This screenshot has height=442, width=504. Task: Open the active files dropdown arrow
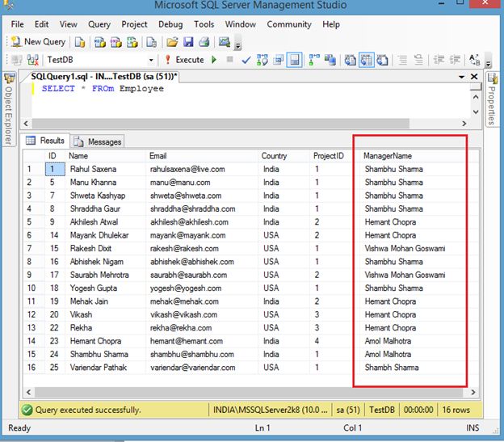click(x=461, y=77)
